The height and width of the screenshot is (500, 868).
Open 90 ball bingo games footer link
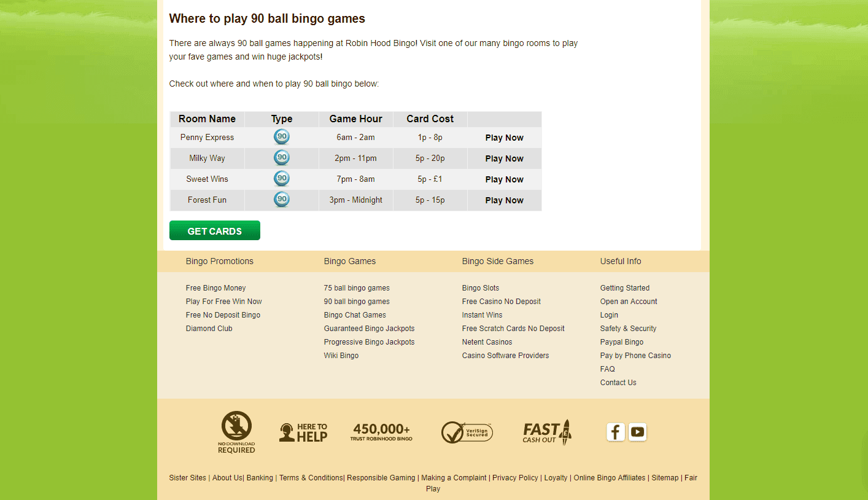(x=357, y=302)
